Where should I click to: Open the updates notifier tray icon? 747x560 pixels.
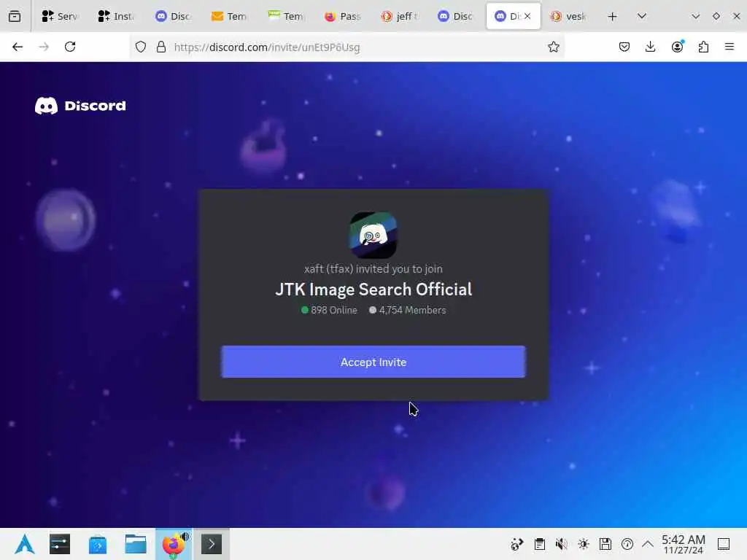tap(627, 544)
